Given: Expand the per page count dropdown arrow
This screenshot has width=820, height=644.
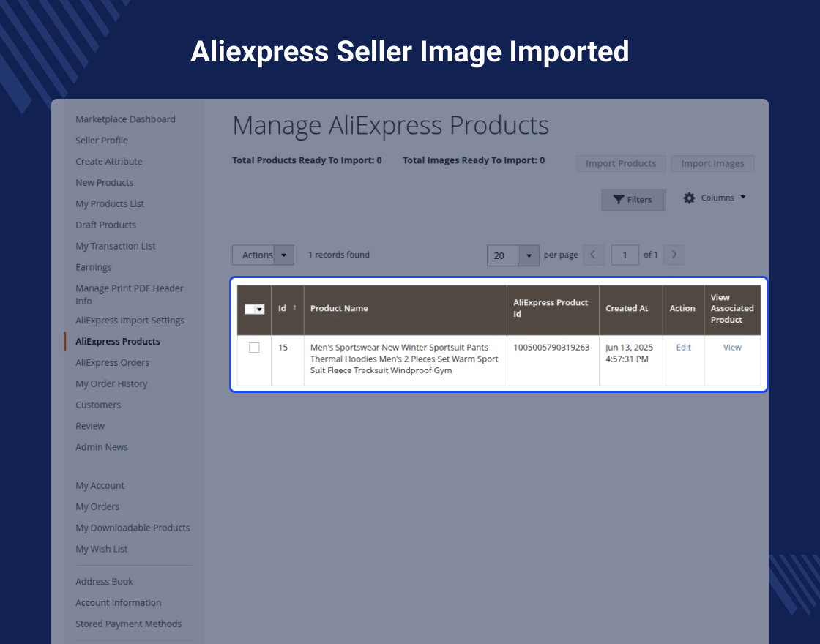Looking at the screenshot, I should click(529, 255).
